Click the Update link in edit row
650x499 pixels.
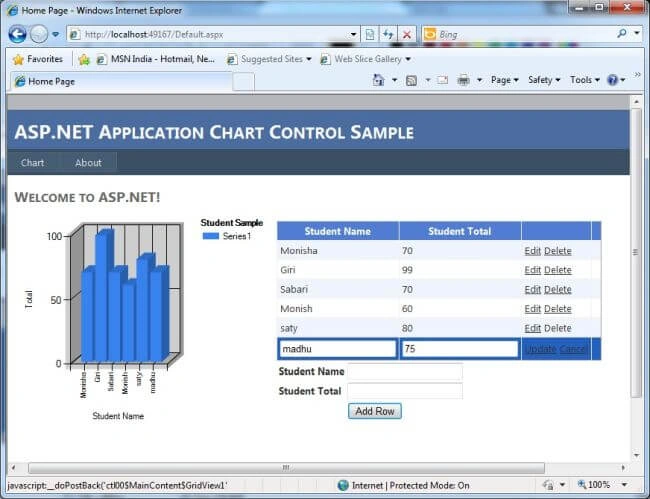(x=540, y=349)
